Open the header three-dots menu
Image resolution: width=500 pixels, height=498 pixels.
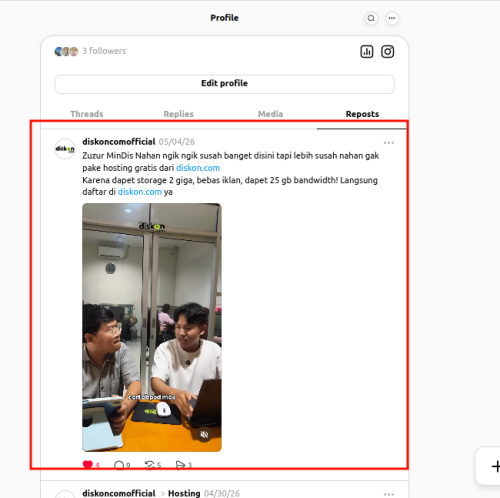coord(392,18)
